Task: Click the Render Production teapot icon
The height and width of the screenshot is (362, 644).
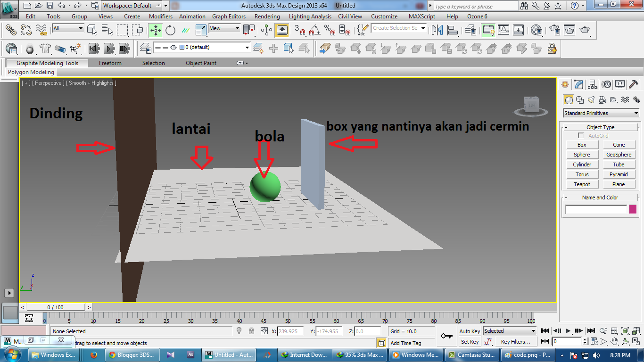Action: (x=585, y=30)
